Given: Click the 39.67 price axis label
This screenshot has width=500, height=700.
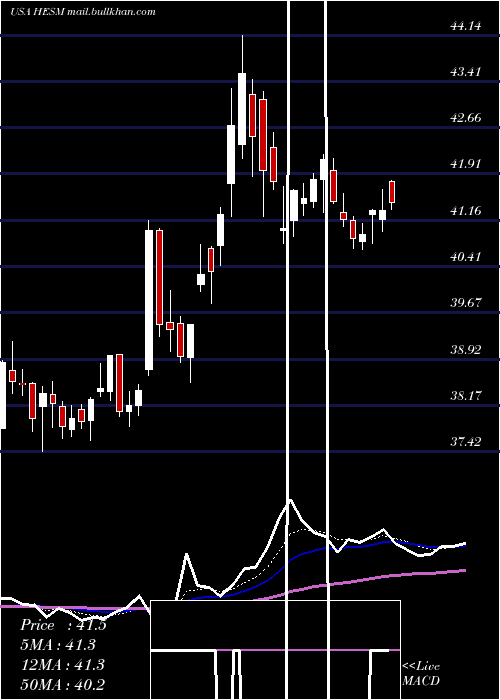Looking at the screenshot, I should [x=466, y=303].
